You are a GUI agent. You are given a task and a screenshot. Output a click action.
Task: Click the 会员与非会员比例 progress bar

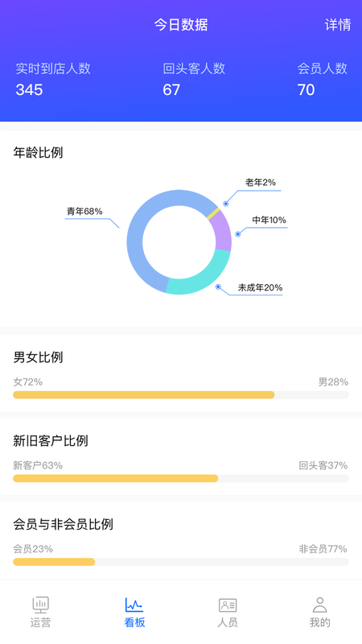pyautogui.click(x=181, y=562)
